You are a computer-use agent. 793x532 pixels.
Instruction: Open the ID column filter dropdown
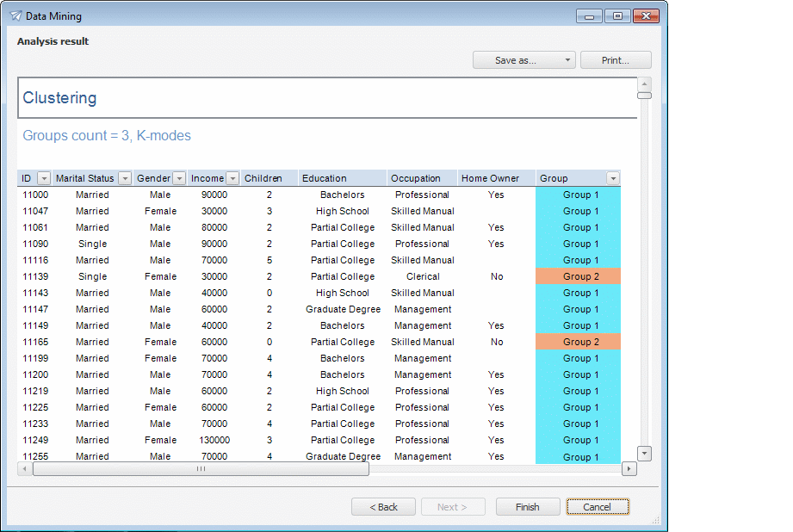coord(44,178)
